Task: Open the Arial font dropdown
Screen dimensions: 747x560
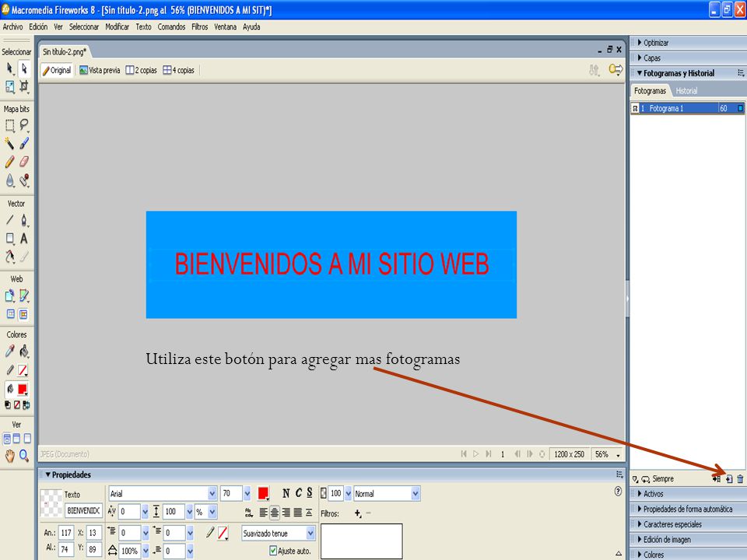Action: [212, 493]
